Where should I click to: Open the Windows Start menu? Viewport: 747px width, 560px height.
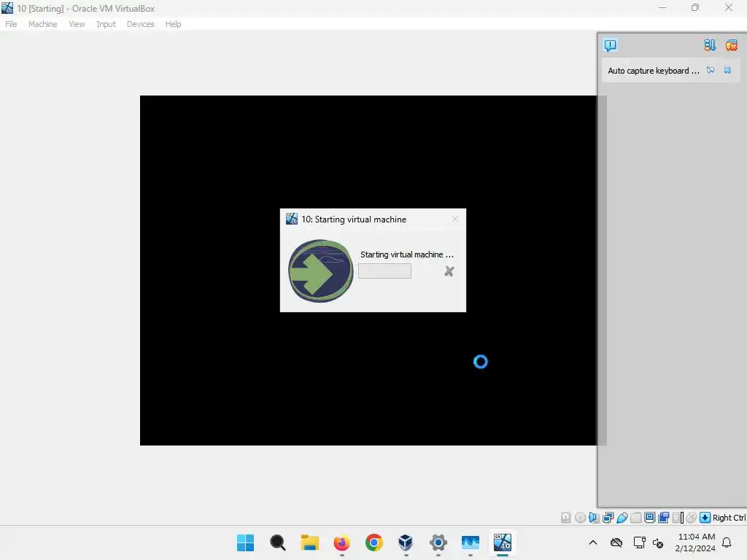pyautogui.click(x=245, y=542)
